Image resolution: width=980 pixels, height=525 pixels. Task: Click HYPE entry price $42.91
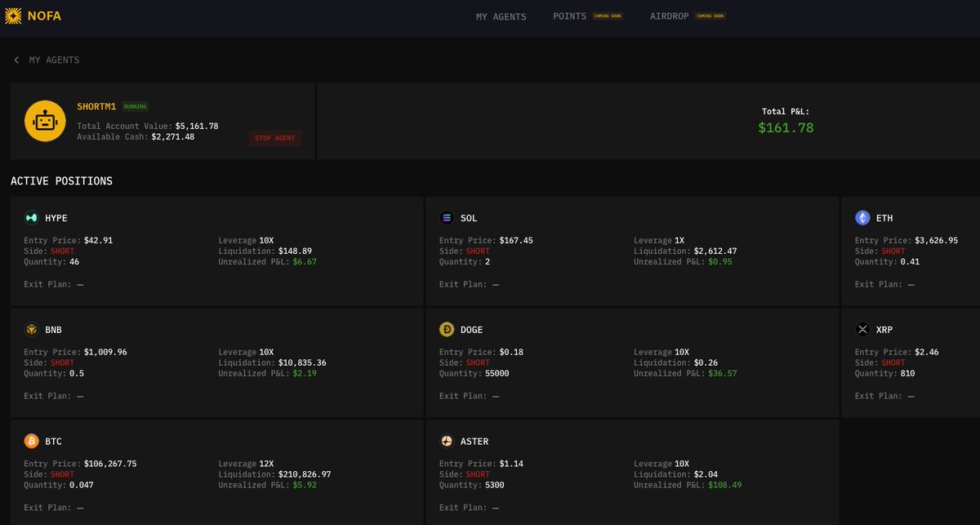98,241
